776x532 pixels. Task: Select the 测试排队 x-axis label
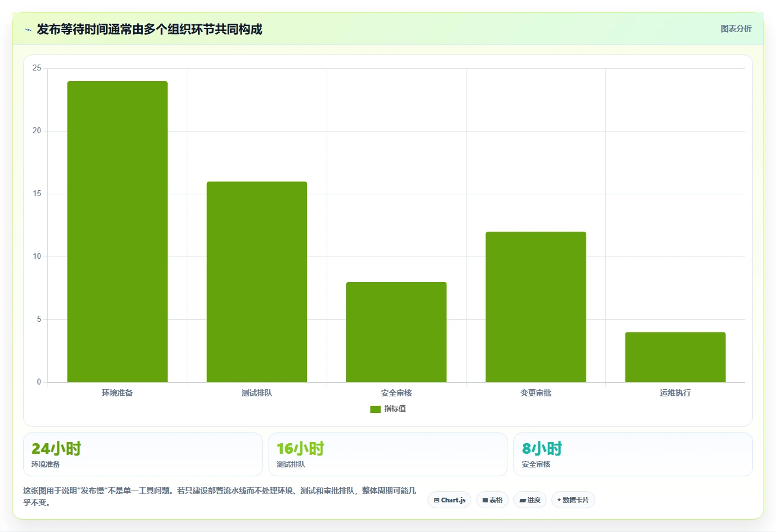(257, 393)
